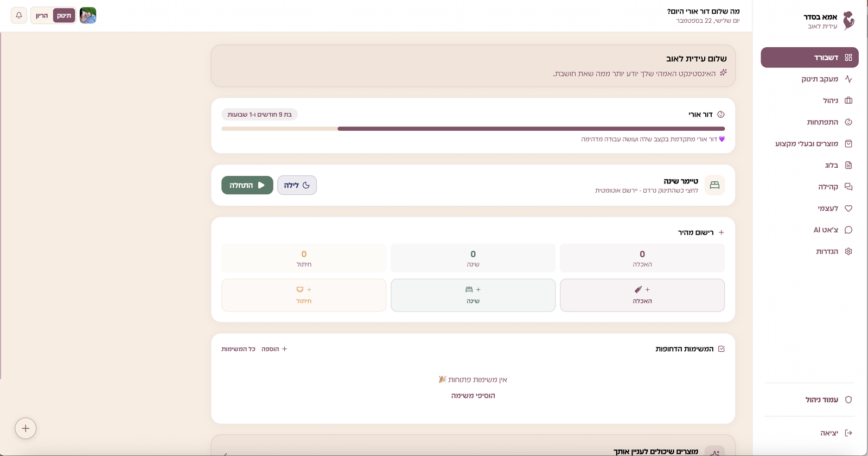The width and height of the screenshot is (868, 456).
Task: Click the מוצרים שיכולים לעניין אותך heading
Action: 656,452
